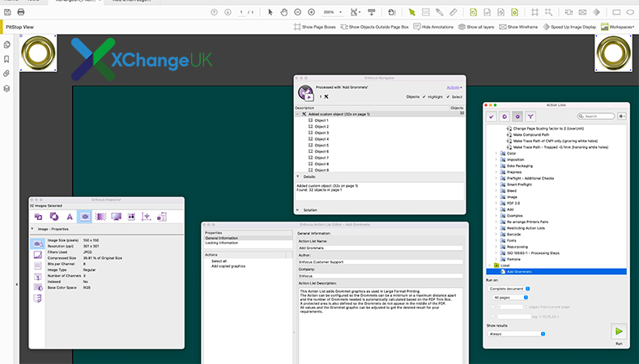Viewport: 639px width, 364px height.
Task: Click the top-left gold grommet image
Action: coord(38,53)
